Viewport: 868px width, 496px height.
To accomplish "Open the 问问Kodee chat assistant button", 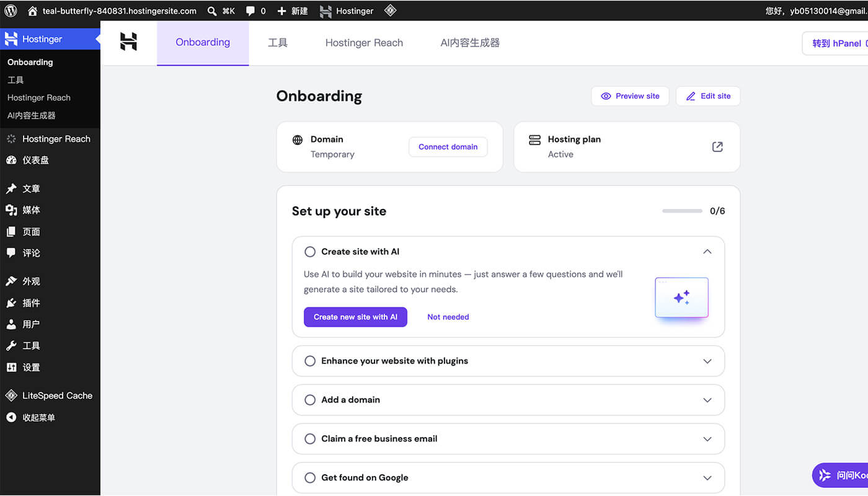I will [x=840, y=476].
